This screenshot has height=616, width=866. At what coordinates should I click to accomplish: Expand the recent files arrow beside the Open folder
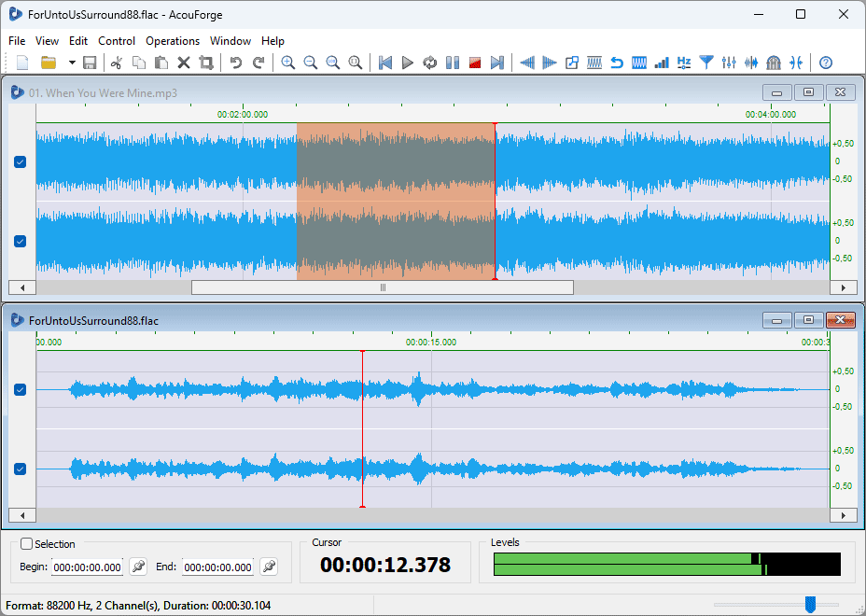(72, 63)
